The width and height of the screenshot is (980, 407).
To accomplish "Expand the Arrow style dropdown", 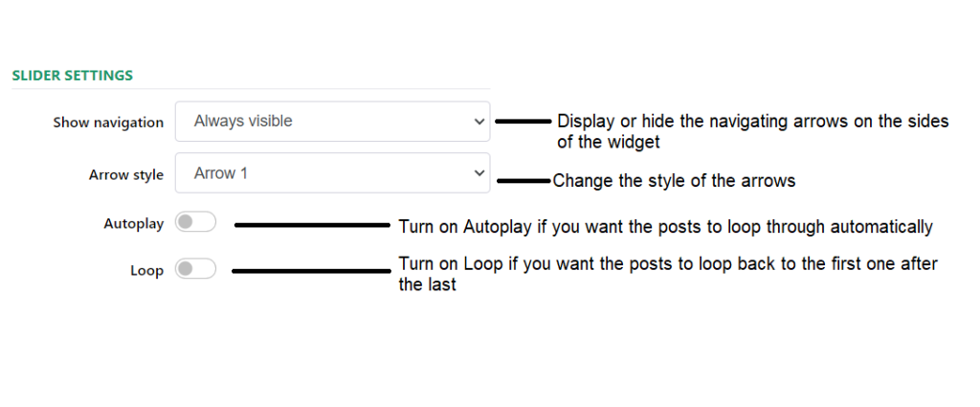I will coord(331,173).
